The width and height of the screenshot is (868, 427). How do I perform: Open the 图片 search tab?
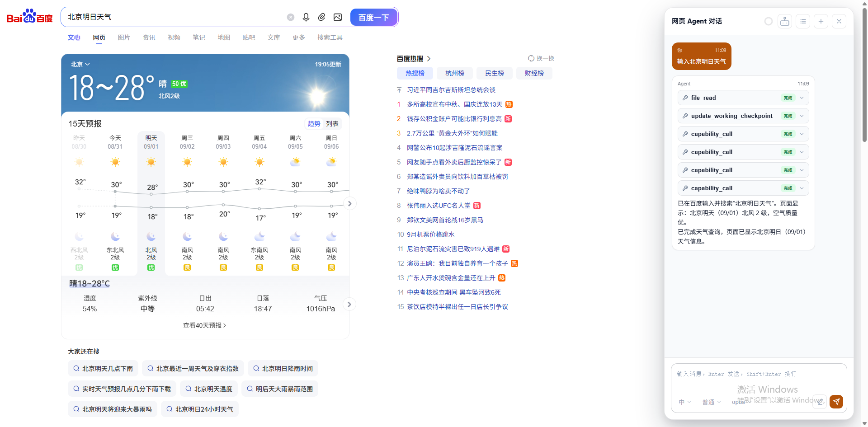tap(124, 38)
